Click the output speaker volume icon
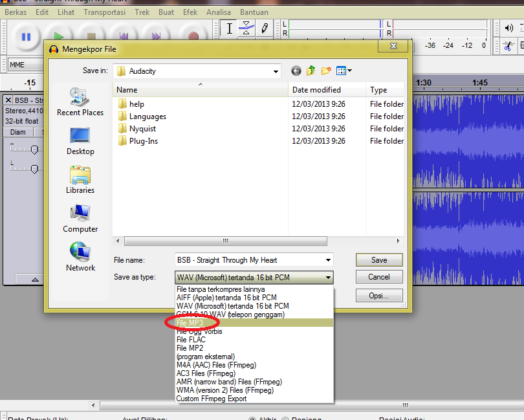The width and height of the screenshot is (524, 420). (509, 28)
